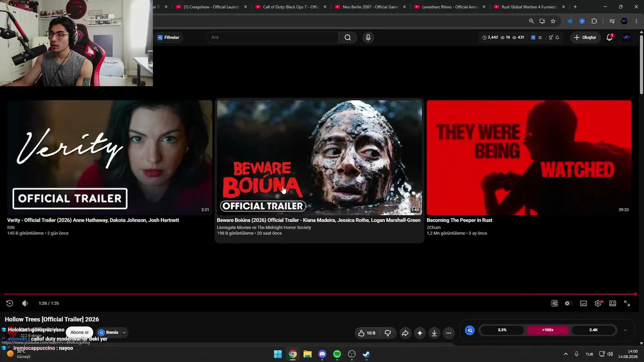Start voice search with the microphone
The height and width of the screenshot is (362, 644).
[368, 37]
